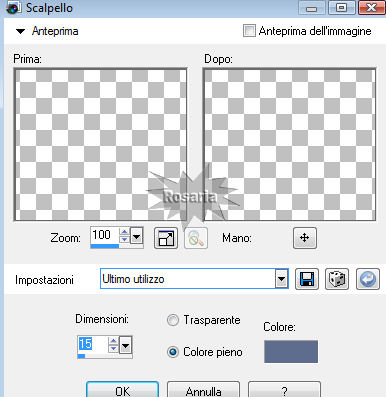
Task: Click the Dimensioni value field
Action: (92, 344)
